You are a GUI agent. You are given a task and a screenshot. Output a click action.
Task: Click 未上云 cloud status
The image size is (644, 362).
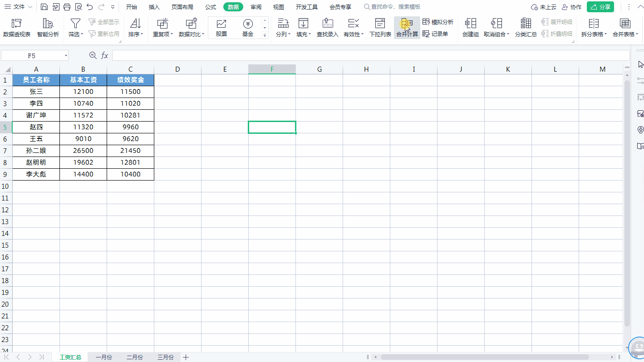coord(543,7)
